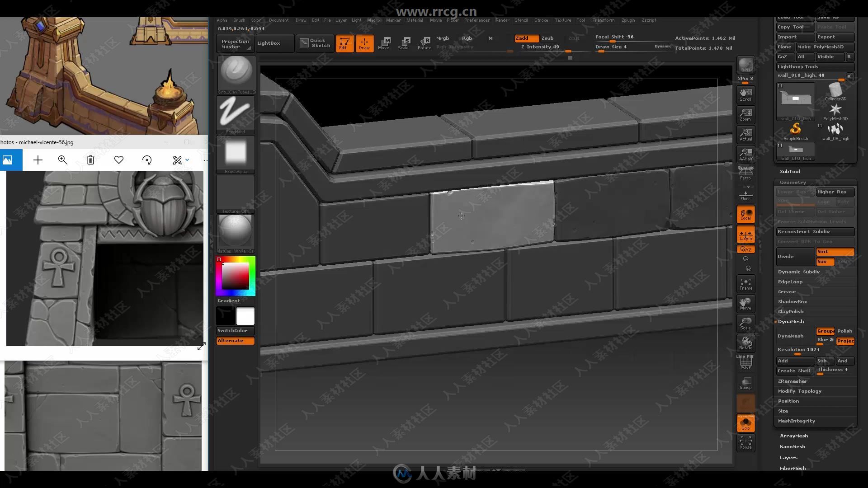Toggle Rgb channel mode
The width and height of the screenshot is (868, 488).
(x=467, y=38)
